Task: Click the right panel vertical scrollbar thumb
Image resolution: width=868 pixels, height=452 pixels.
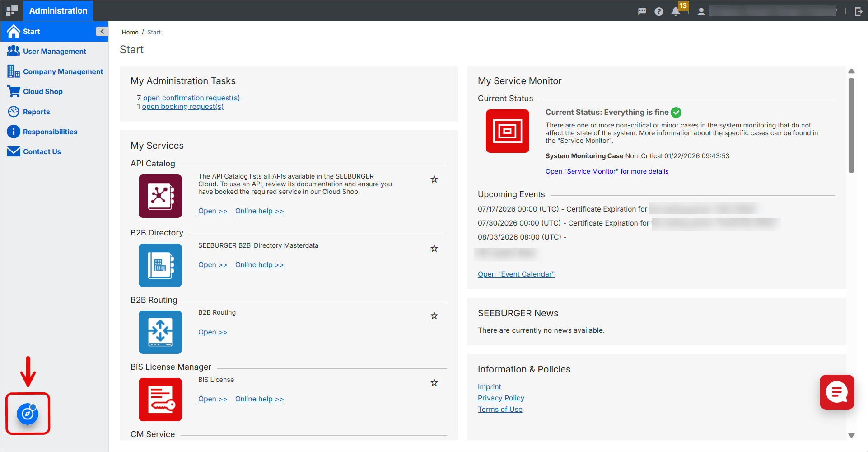Action: pyautogui.click(x=851, y=126)
